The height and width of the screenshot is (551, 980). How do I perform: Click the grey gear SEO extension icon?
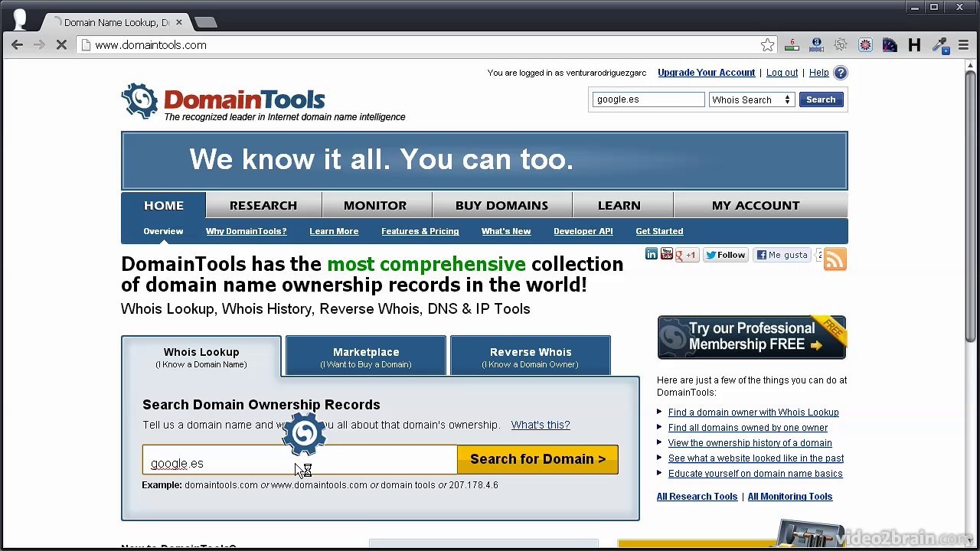841,45
